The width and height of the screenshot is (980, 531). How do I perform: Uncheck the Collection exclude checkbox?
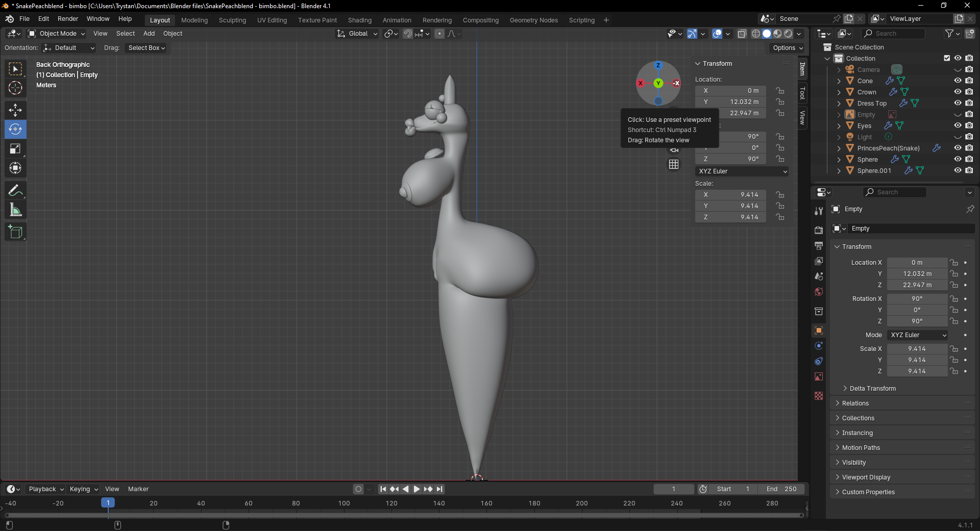(x=947, y=58)
